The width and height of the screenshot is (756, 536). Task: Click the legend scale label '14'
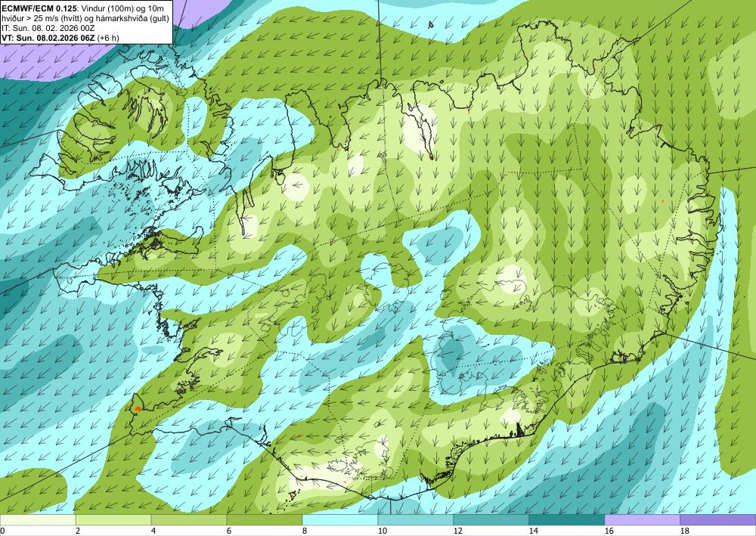coord(533,531)
